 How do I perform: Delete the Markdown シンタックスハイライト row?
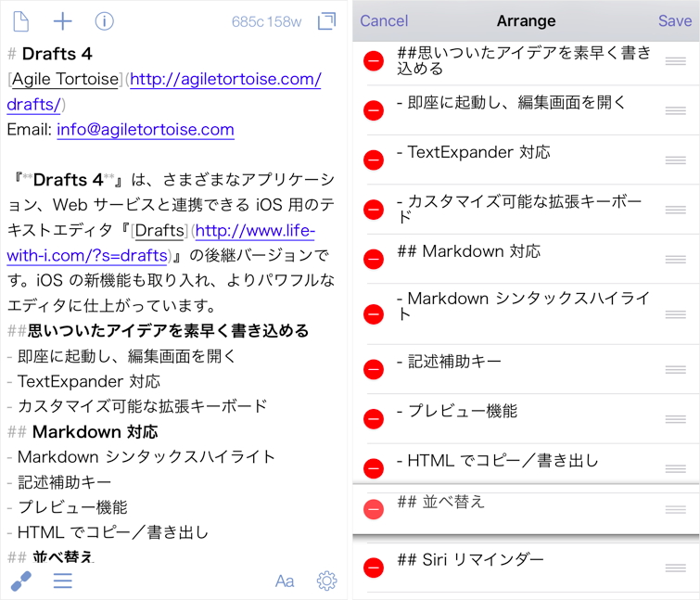pyautogui.click(x=374, y=314)
